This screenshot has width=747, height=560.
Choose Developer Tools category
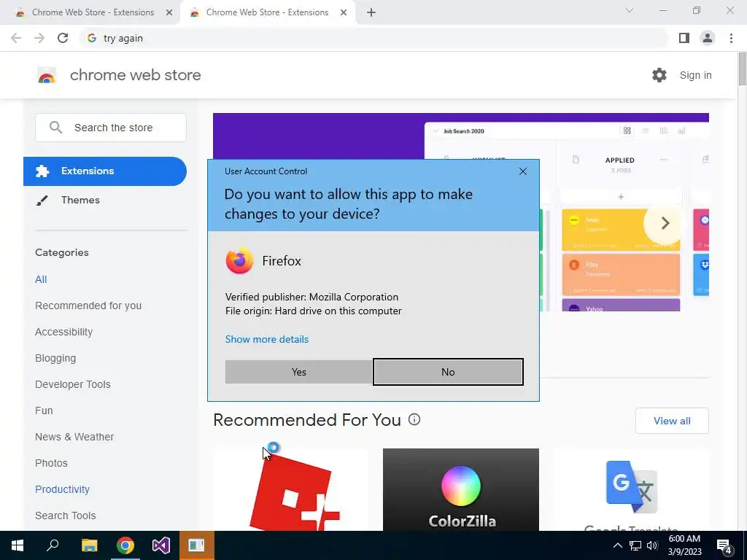coord(73,384)
